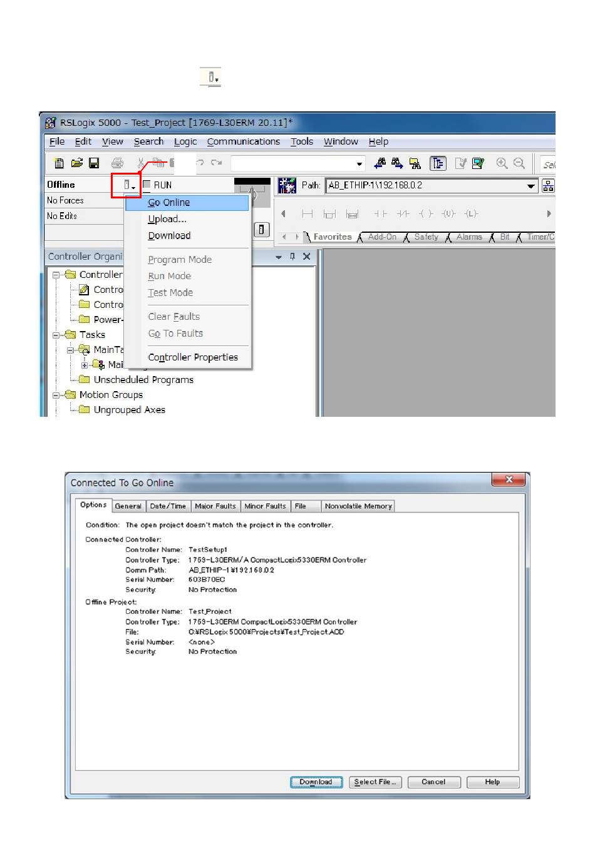The height and width of the screenshot is (868, 595).
Task: Click the Redo arrow icon
Action: point(217,163)
